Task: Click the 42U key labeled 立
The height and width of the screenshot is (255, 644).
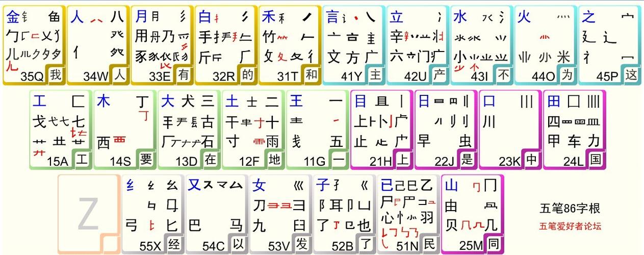Action: (x=418, y=45)
